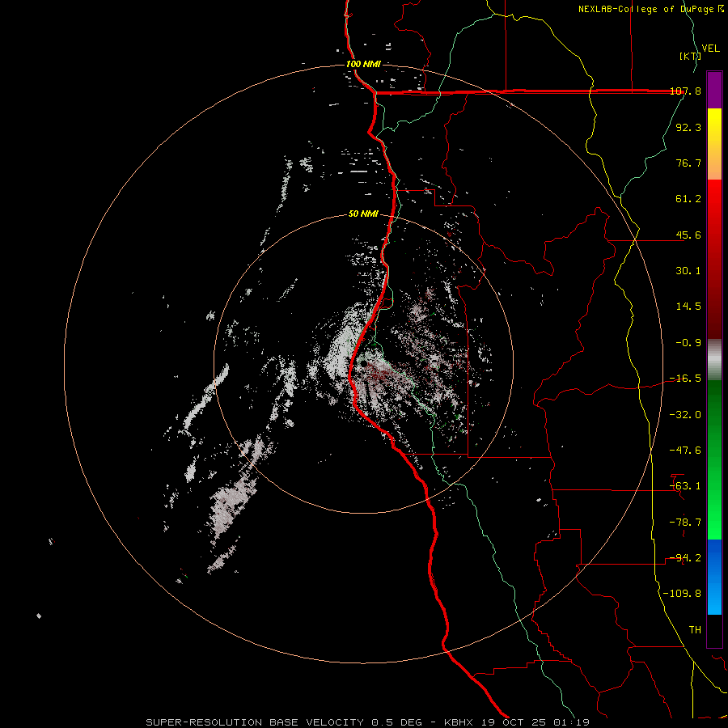Click the 30.1 velocity scale value
Viewport: 728px width, 728px height.
[688, 271]
